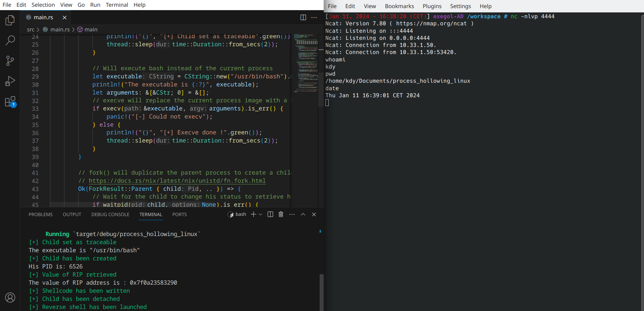Screen dimensions: 644x311
Task: Open VS Code Edit menu
Action: [x=21, y=5]
